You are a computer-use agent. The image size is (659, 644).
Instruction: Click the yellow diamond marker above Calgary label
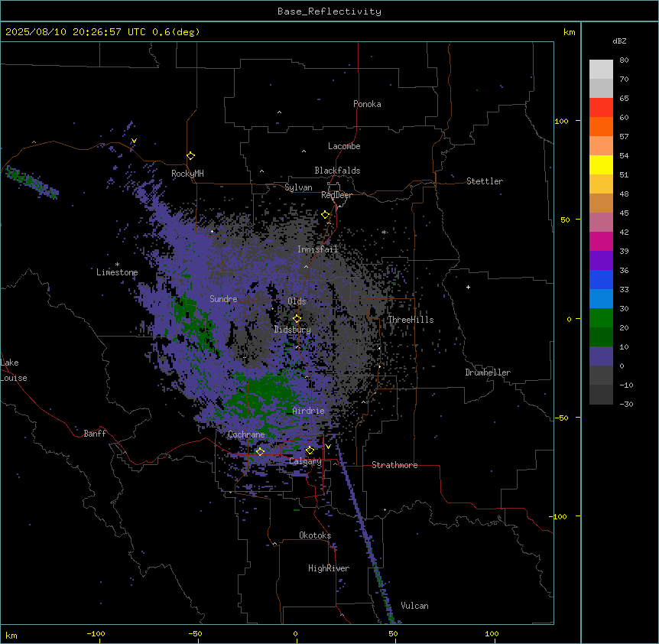(x=310, y=450)
